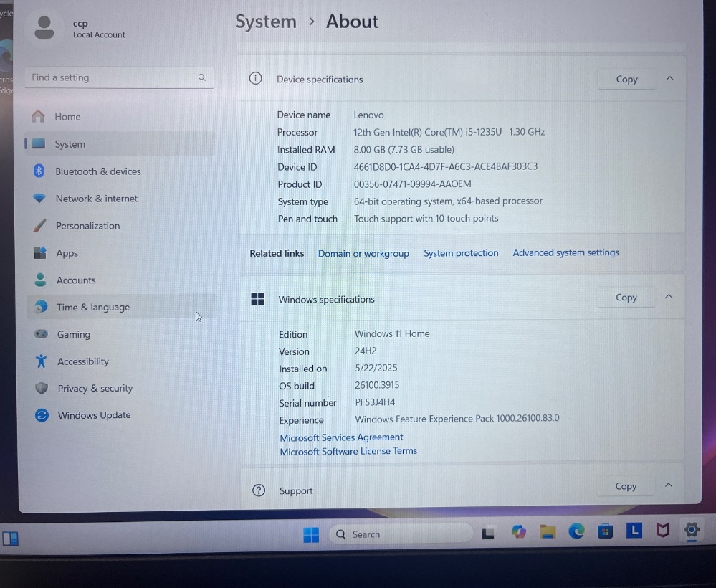716x588 pixels.
Task: Click the edition value Windows 11 Home
Action: pyautogui.click(x=392, y=334)
